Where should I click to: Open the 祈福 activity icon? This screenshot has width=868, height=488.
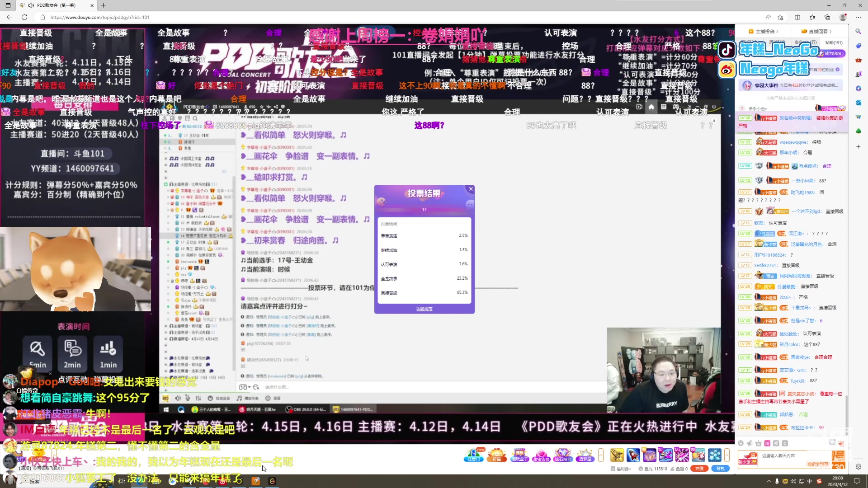(497, 455)
